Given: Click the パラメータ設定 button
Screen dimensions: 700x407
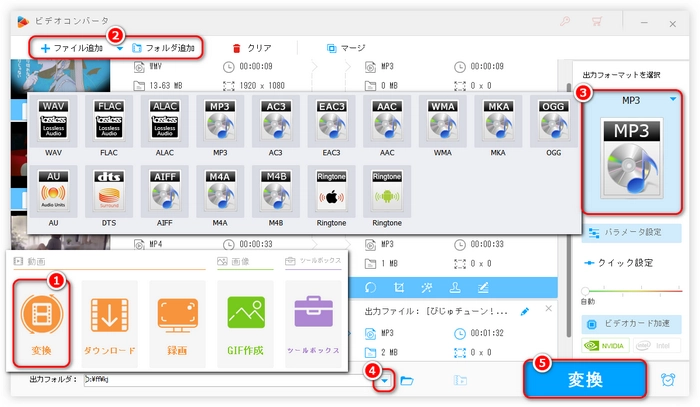Looking at the screenshot, I should [x=632, y=232].
